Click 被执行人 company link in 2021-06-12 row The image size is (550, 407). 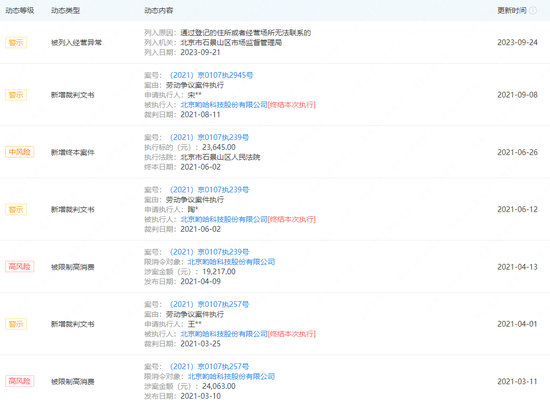[224, 219]
